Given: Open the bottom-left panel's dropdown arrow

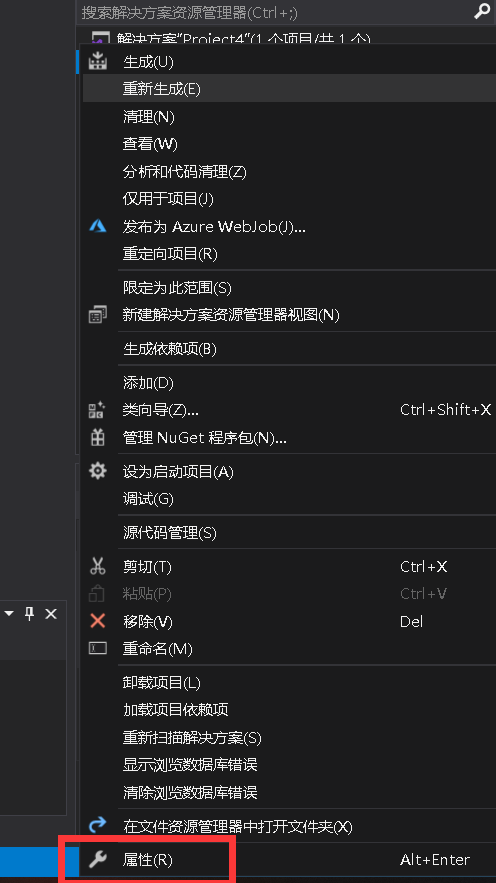Looking at the screenshot, I should click(9, 614).
